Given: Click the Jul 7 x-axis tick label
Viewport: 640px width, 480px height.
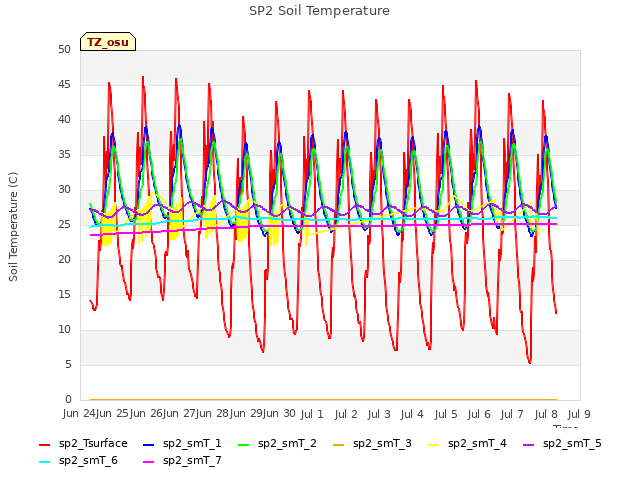Looking at the screenshot, I should click(x=512, y=414).
